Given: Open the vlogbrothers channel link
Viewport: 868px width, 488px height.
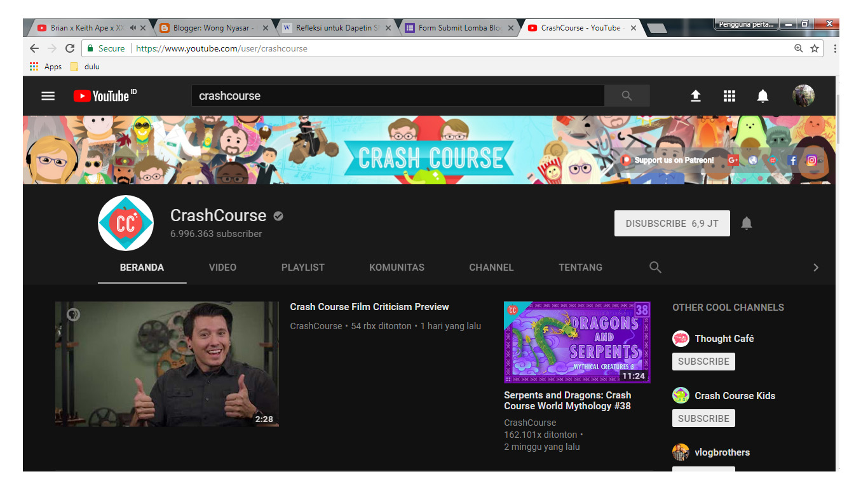Looking at the screenshot, I should 722,452.
